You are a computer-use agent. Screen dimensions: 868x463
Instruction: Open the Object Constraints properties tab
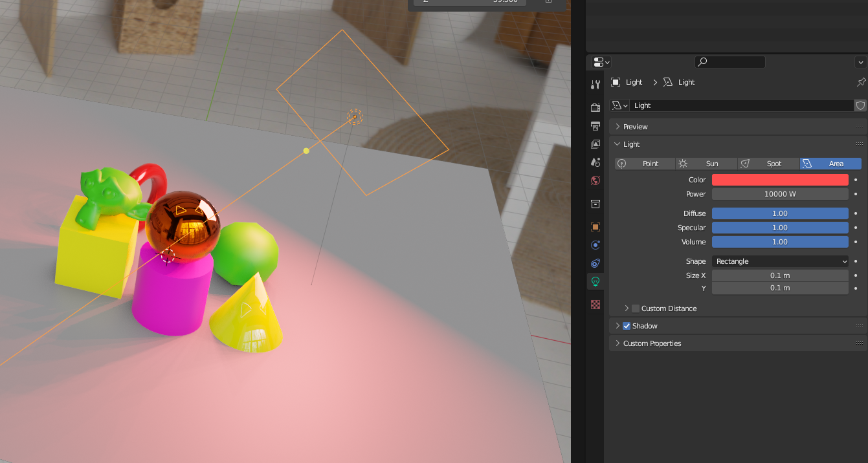point(595,263)
